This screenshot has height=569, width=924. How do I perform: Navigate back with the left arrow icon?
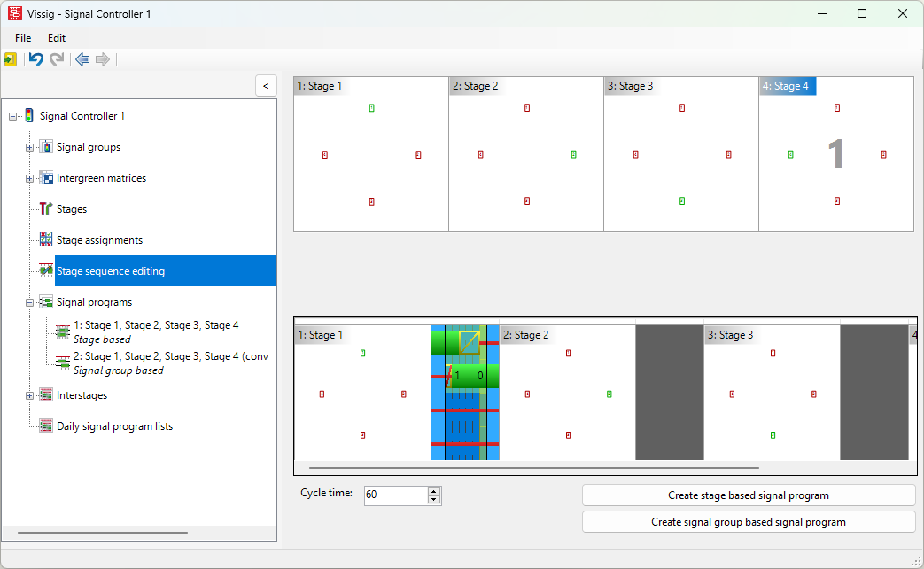[82, 59]
